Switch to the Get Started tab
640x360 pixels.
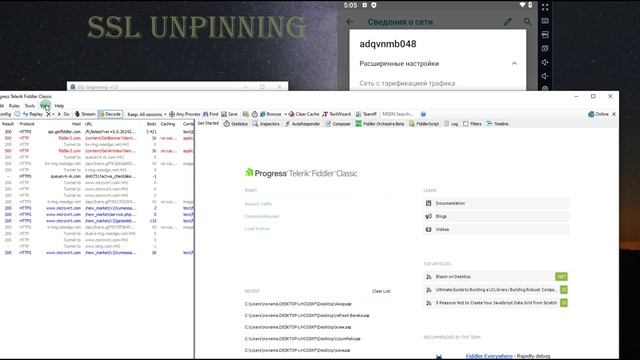[208, 123]
